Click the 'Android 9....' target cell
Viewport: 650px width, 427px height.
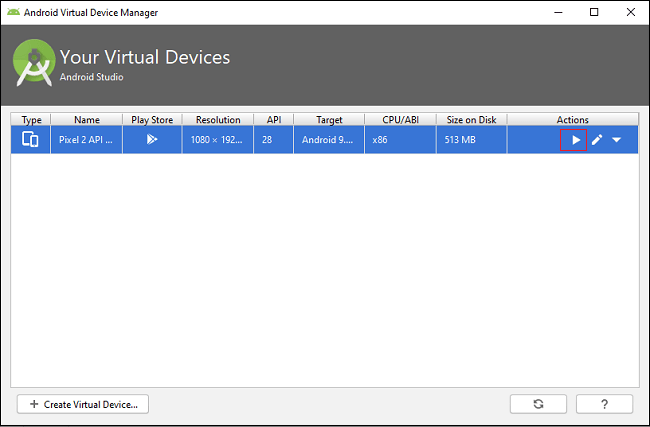coord(329,140)
